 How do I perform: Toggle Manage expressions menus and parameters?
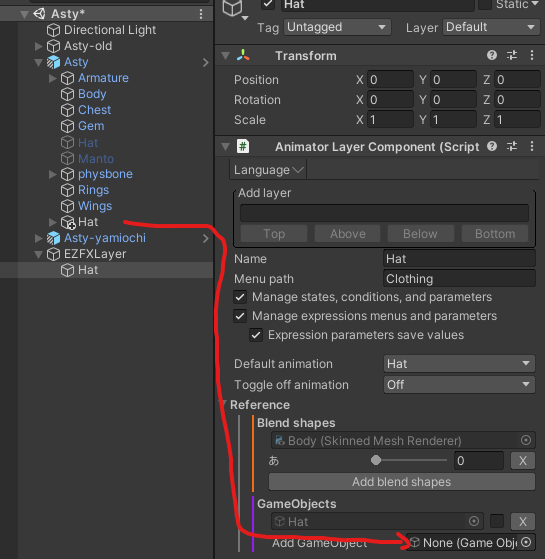240,316
